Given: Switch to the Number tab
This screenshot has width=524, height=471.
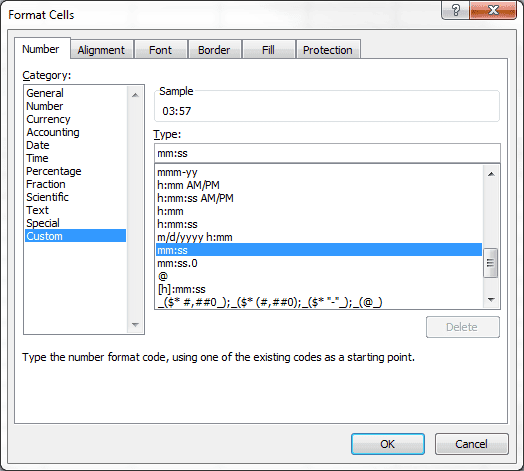Looking at the screenshot, I should (x=42, y=49).
